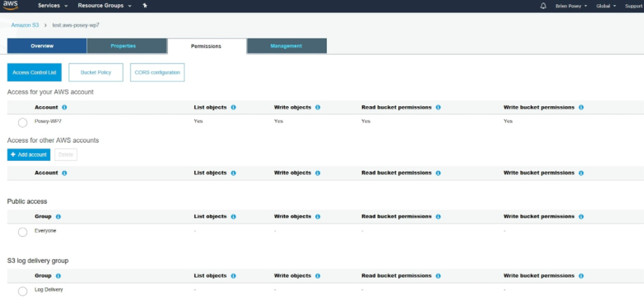Go to the Amazon S3 breadcrumb link
Screen dimensions: 644x304
coord(24,25)
